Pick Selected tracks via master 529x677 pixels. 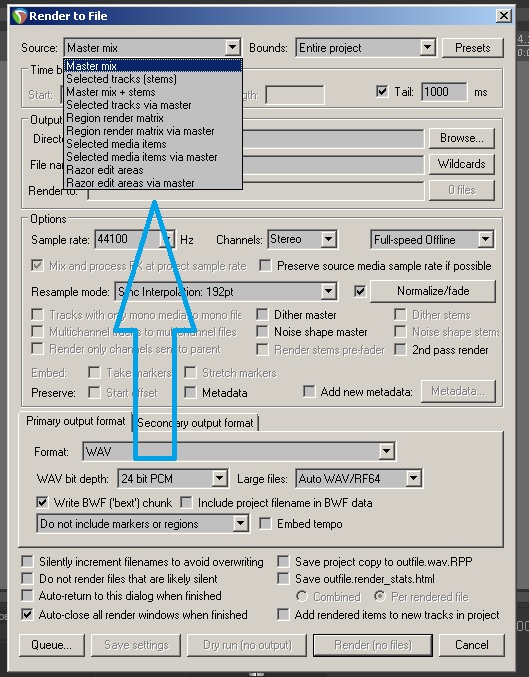pos(153,105)
